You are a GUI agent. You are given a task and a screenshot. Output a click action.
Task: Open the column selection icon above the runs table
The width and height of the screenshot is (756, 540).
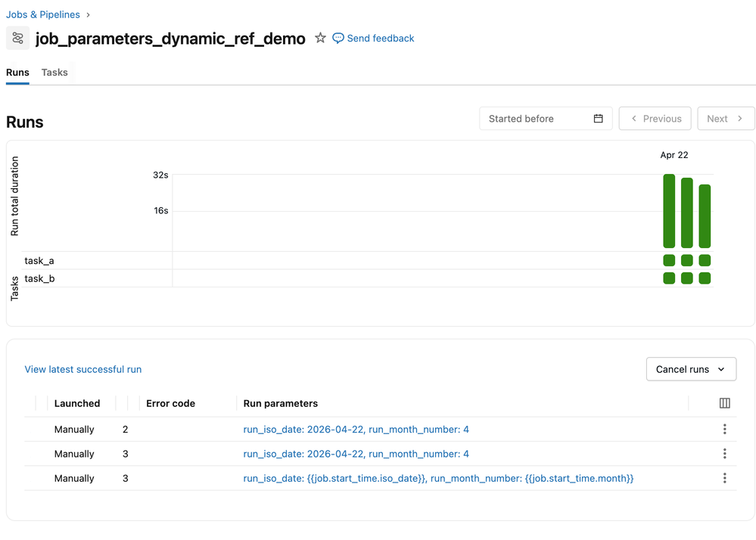[724, 403]
